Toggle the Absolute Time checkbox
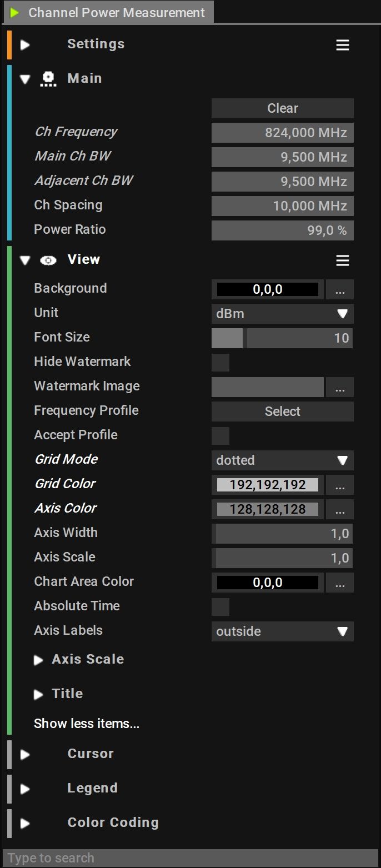The height and width of the screenshot is (868, 381). click(220, 607)
